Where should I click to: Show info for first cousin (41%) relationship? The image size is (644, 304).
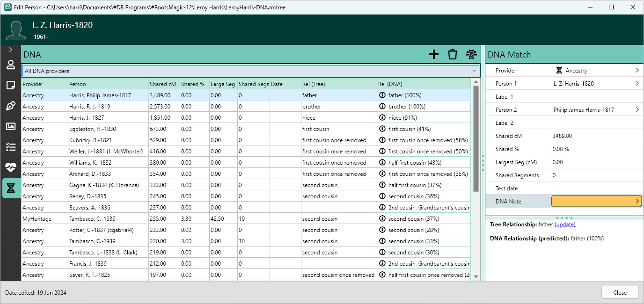click(382, 129)
